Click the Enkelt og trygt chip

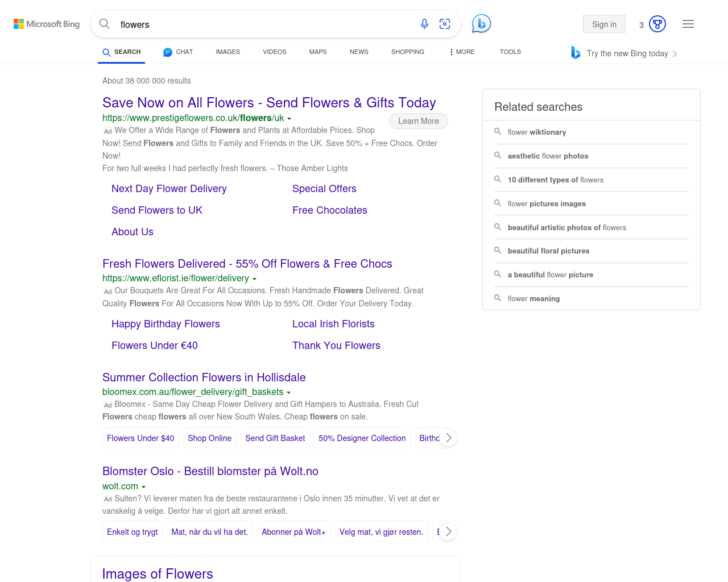pyautogui.click(x=133, y=531)
